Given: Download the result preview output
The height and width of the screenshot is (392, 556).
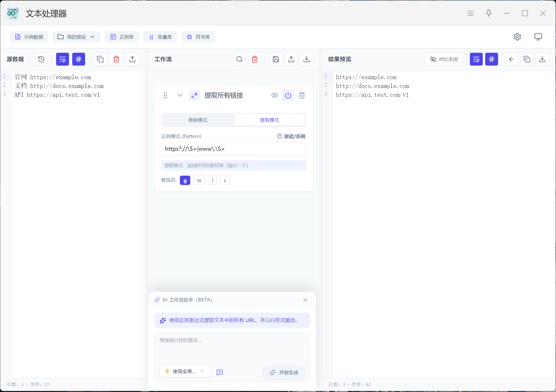Looking at the screenshot, I should point(542,59).
